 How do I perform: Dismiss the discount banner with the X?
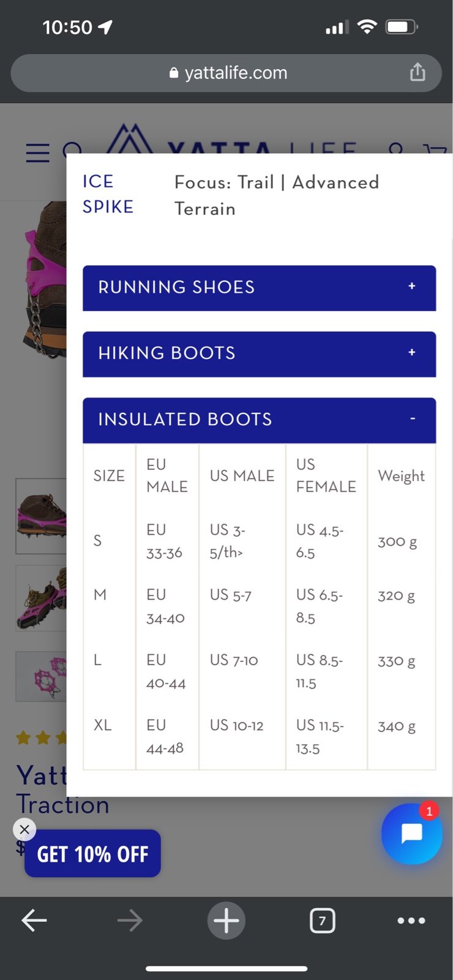[24, 829]
